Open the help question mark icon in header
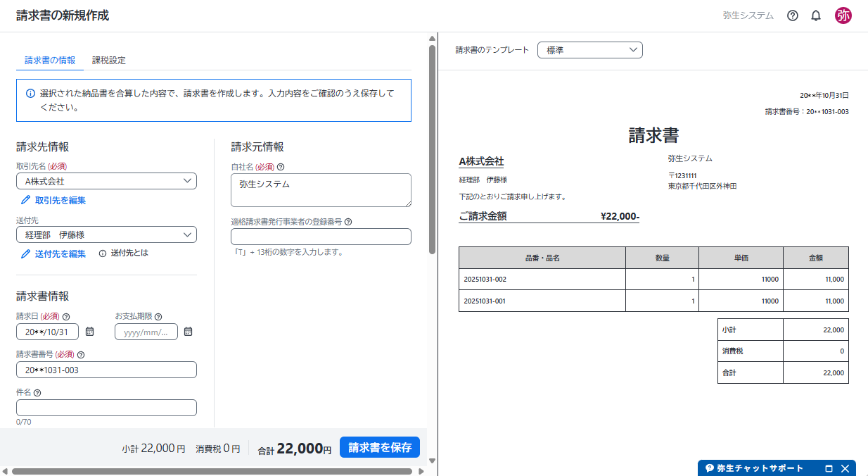The image size is (868, 476). pyautogui.click(x=793, y=15)
